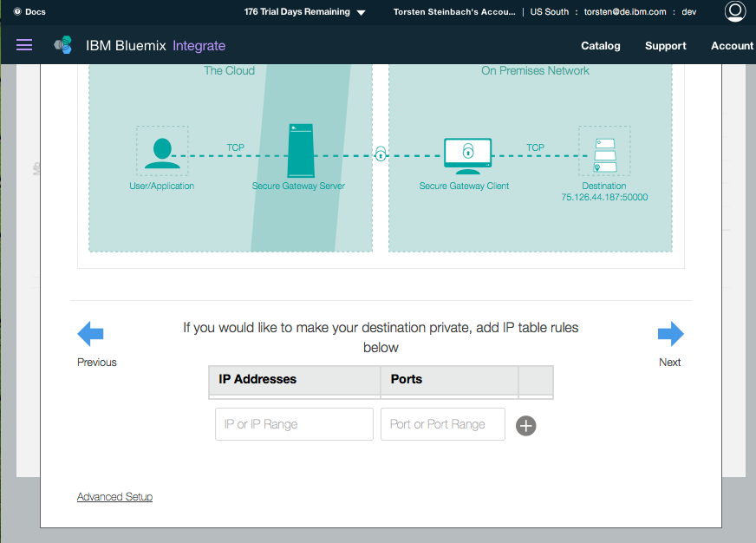Image resolution: width=756 pixels, height=543 pixels.
Task: Click Torsten Steinbach's Account name
Action: [x=454, y=11]
